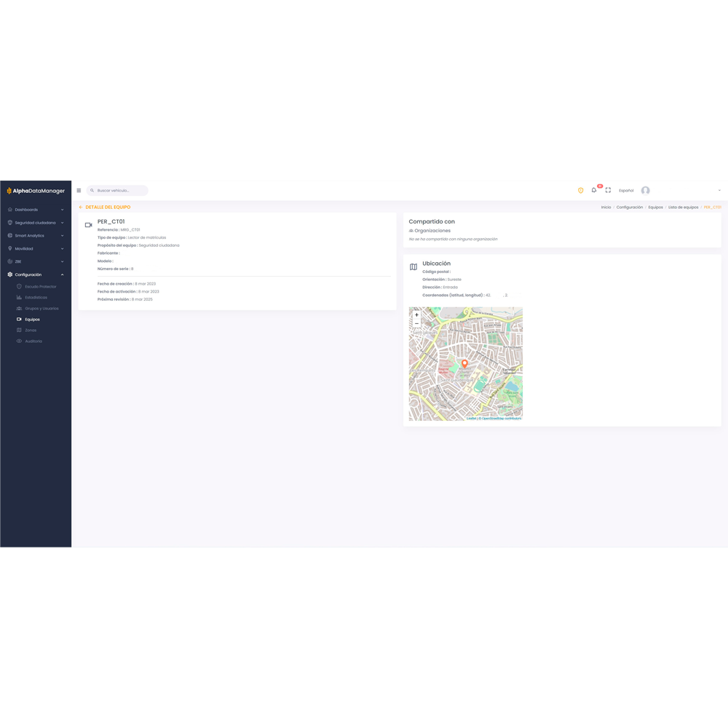Click the Estadísticas bar chart icon

tap(19, 297)
